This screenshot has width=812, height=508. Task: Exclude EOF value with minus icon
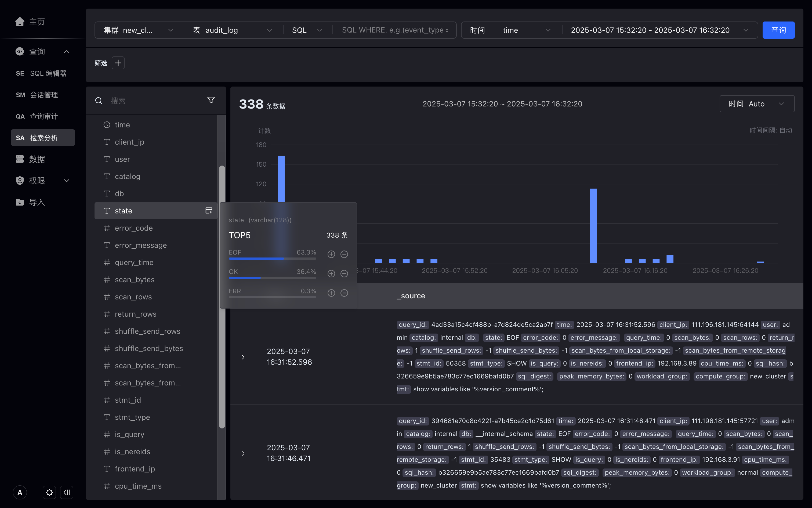tap(344, 254)
